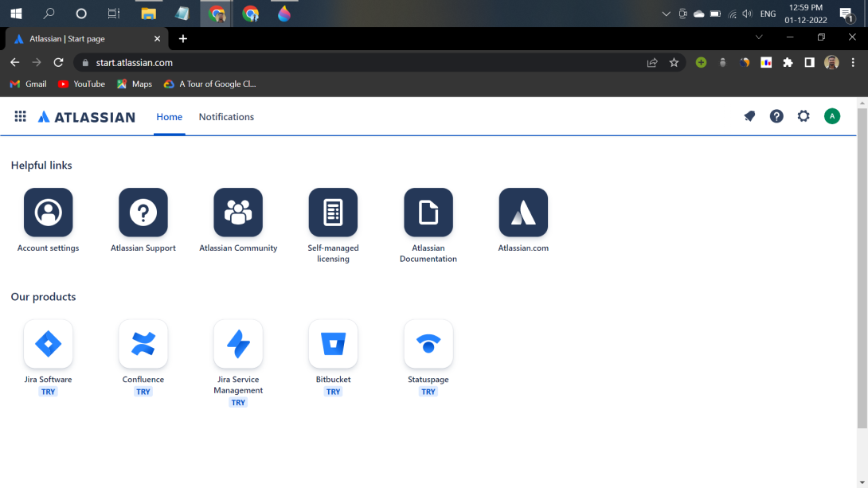Open the Confluence product icon
Image resolution: width=868 pixels, height=488 pixels.
pos(143,343)
